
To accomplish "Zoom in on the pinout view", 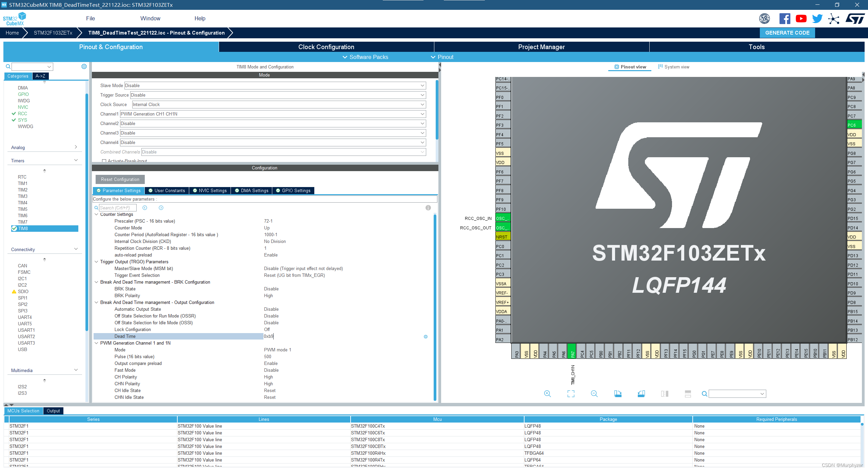I will [547, 394].
